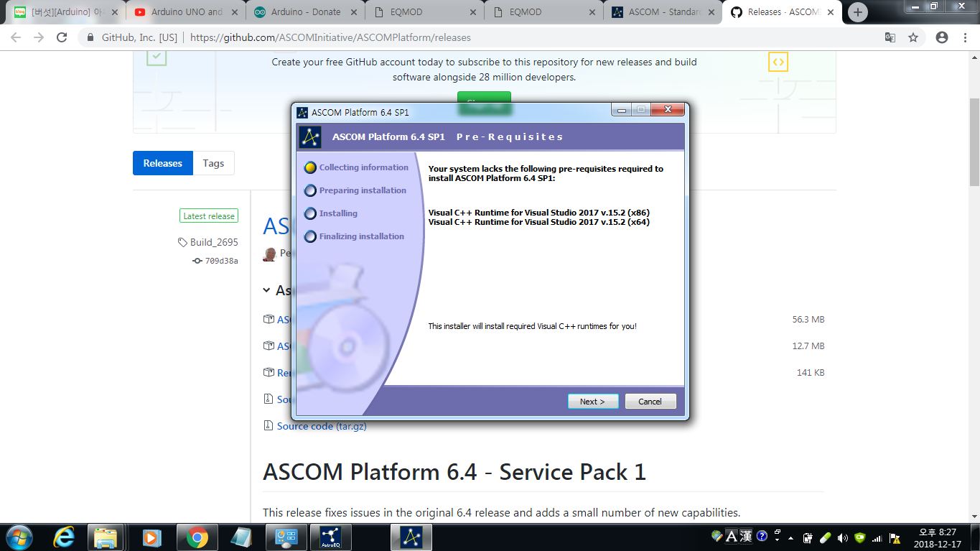Click the code brackets icon in GitHub banner
The width and height of the screenshot is (980, 551).
778,62
